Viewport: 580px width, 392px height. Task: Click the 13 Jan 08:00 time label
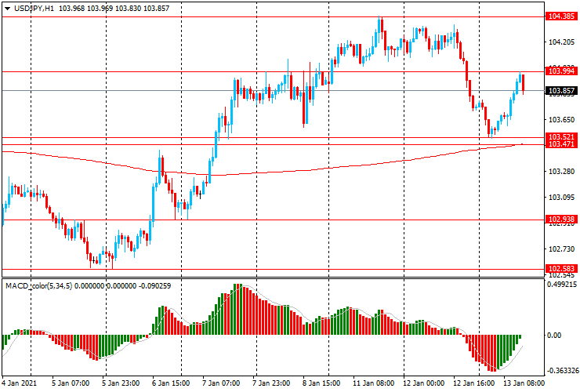[x=524, y=383]
